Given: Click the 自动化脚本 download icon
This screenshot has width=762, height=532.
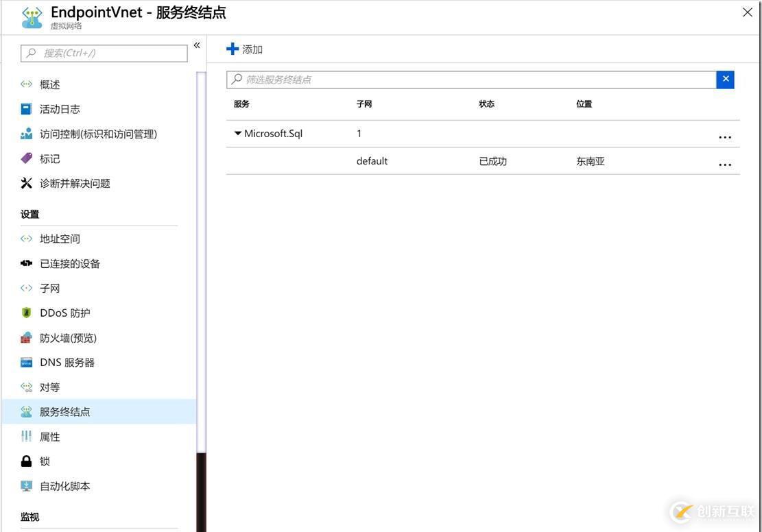Looking at the screenshot, I should click(26, 486).
